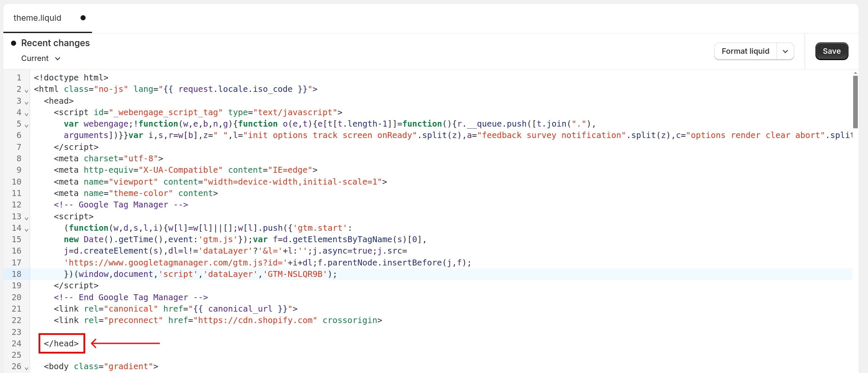Click the Recent changes heading

click(x=55, y=43)
